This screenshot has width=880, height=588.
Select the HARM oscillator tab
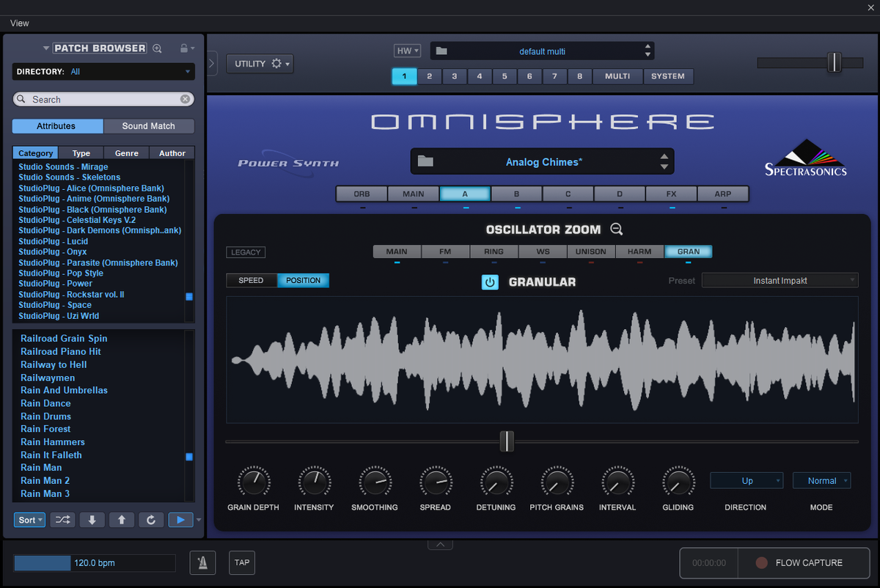coord(639,251)
